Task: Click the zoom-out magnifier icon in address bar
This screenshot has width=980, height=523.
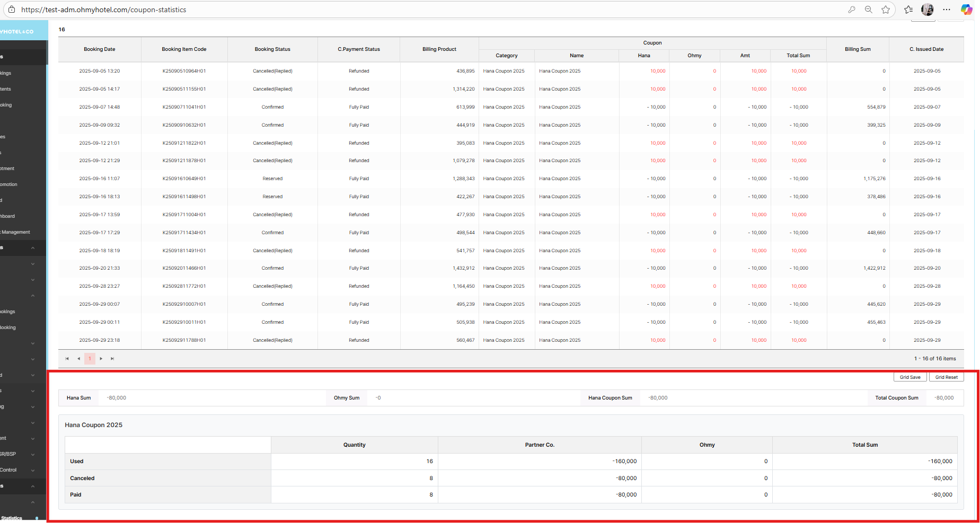Action: [x=869, y=10]
